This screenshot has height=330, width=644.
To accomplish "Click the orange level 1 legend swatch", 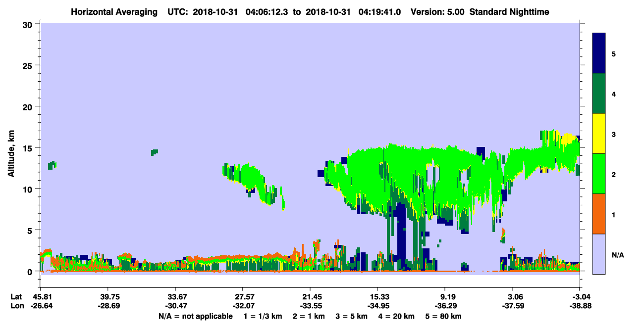I will click(599, 214).
